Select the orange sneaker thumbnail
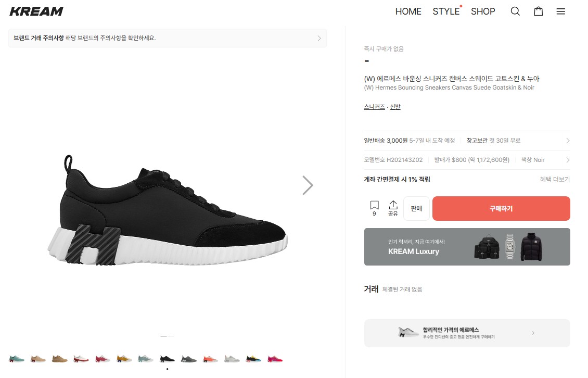This screenshot has width=588, height=378. 210,359
